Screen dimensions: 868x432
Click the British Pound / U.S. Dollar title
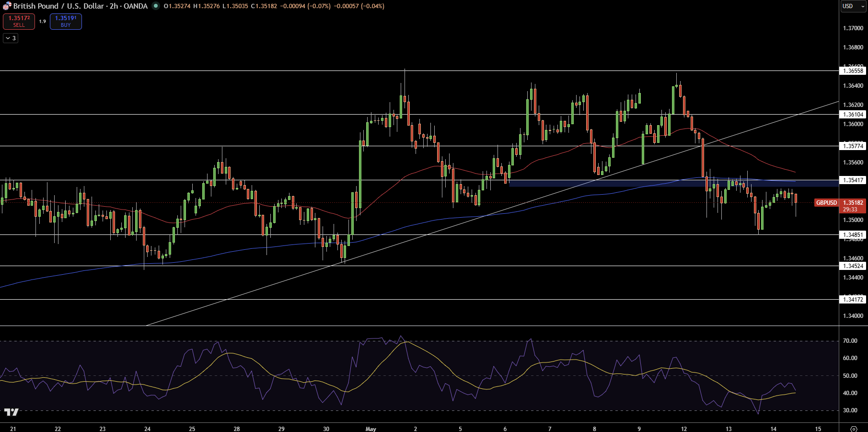(58, 6)
